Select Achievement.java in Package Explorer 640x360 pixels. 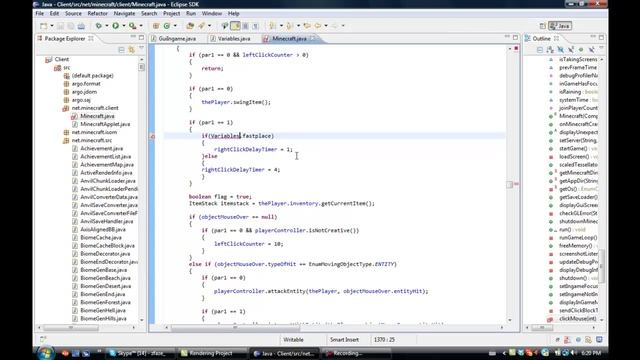[x=102, y=149]
